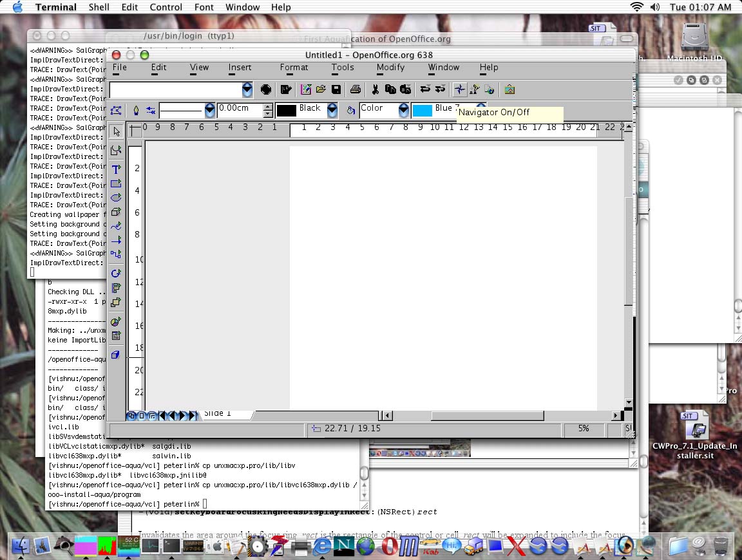Click the Redo arrow icon
Screen dimensions: 742x560
440,89
